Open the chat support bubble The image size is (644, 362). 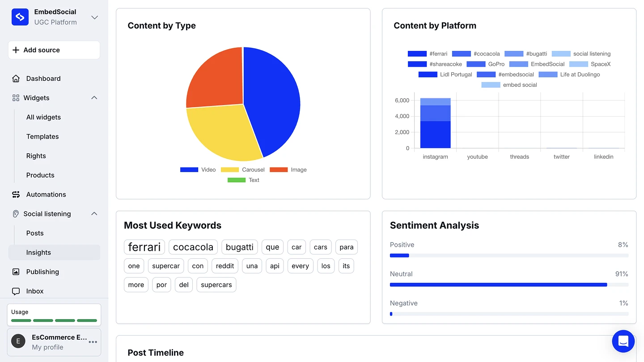point(623,341)
